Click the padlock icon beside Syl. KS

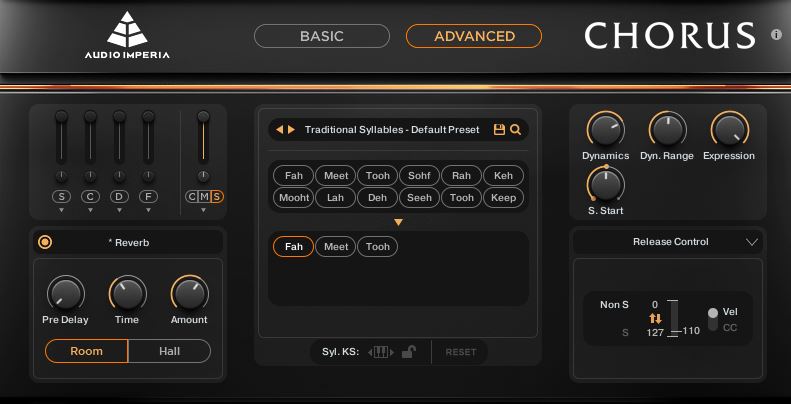click(408, 352)
